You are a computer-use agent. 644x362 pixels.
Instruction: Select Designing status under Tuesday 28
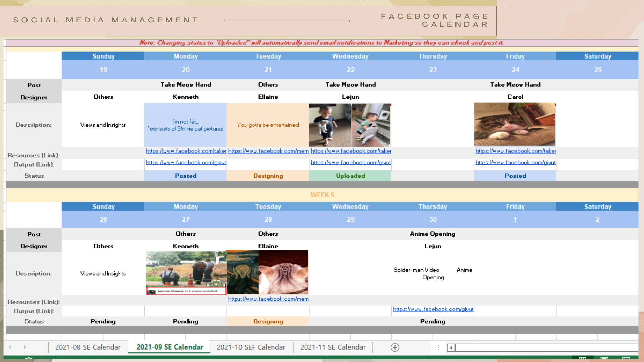click(268, 321)
